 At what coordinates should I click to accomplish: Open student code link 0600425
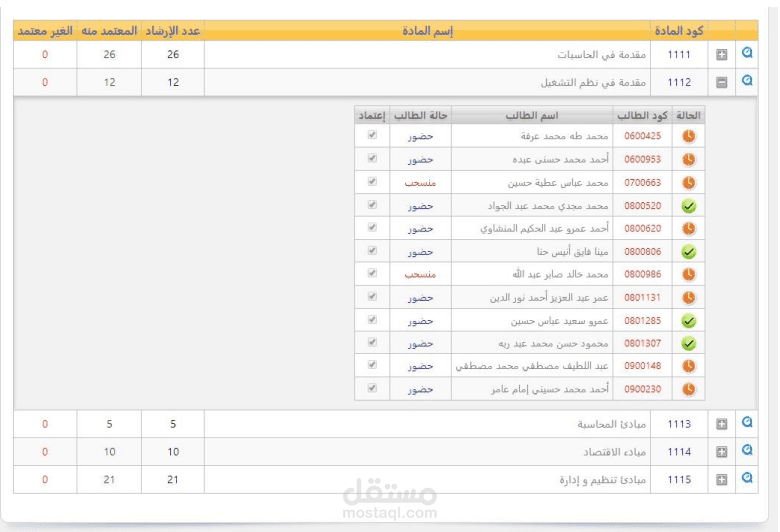pyautogui.click(x=643, y=136)
